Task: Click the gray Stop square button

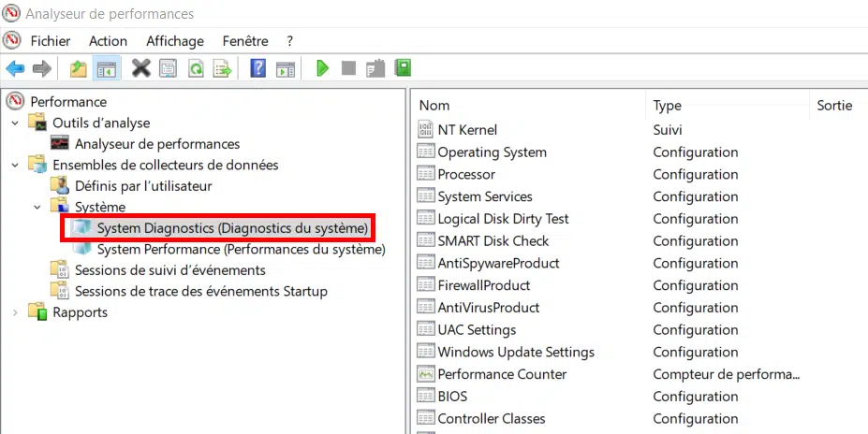Action: tap(348, 68)
